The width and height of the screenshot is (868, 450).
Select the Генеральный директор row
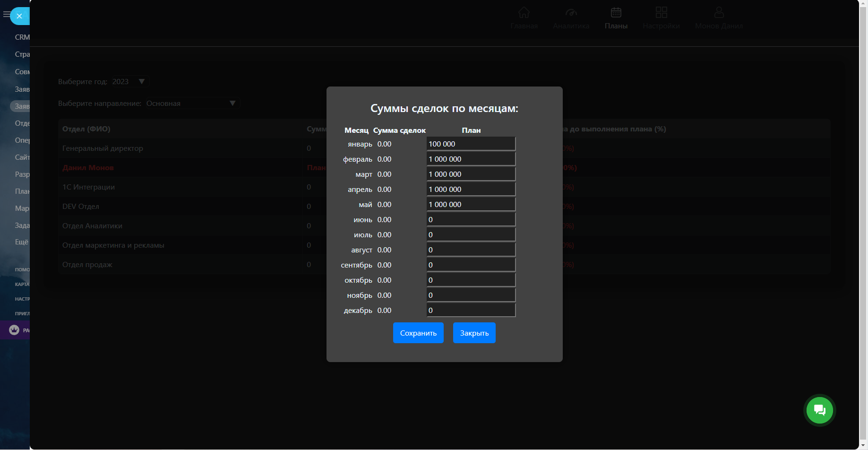point(444,148)
